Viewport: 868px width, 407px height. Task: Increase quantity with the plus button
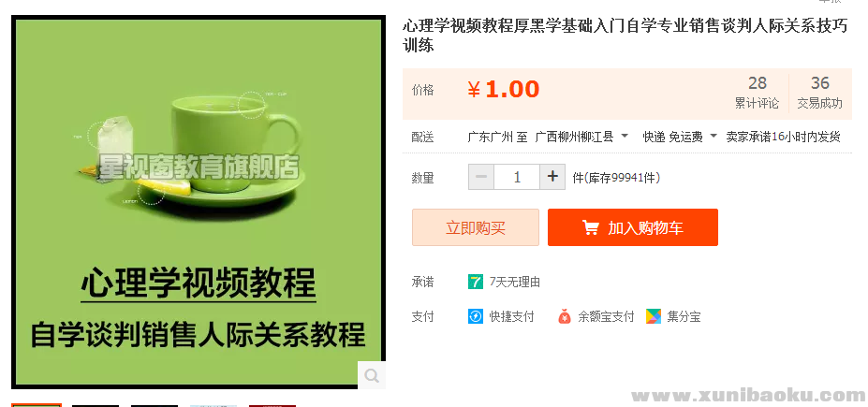(552, 177)
